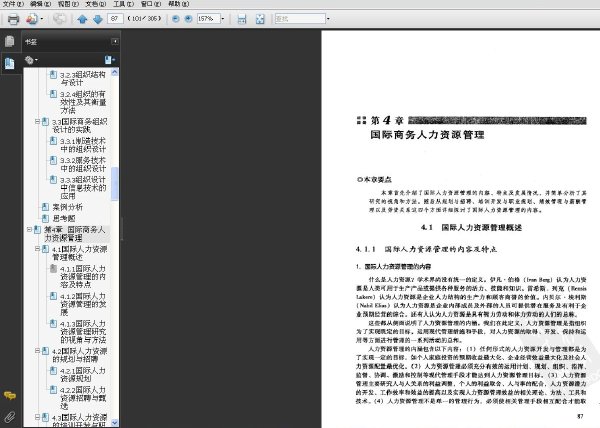
Task: Open the Pages thumbnails panel icon
Action: [10, 41]
